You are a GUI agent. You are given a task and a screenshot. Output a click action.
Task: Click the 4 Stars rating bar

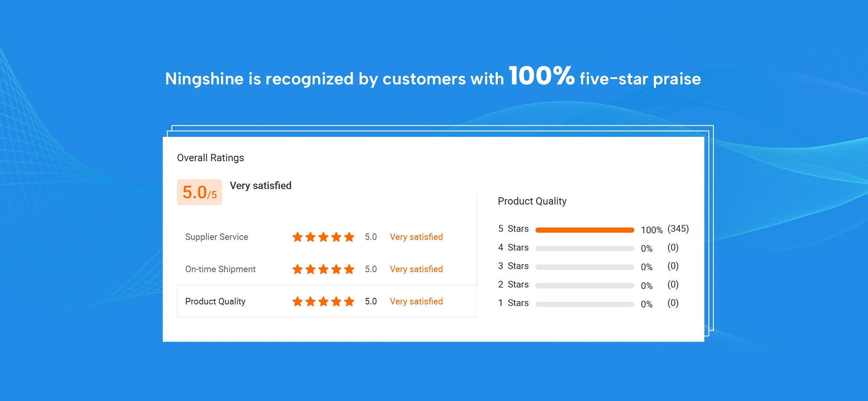click(585, 249)
